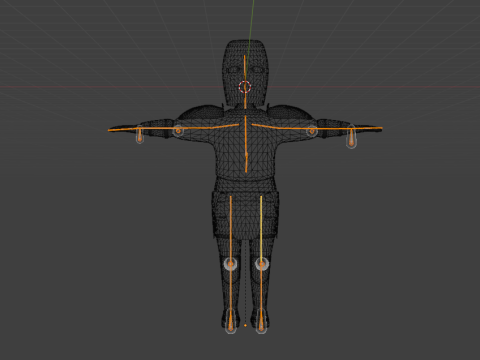Click the orange origin dot between the feet

[x=245, y=325]
